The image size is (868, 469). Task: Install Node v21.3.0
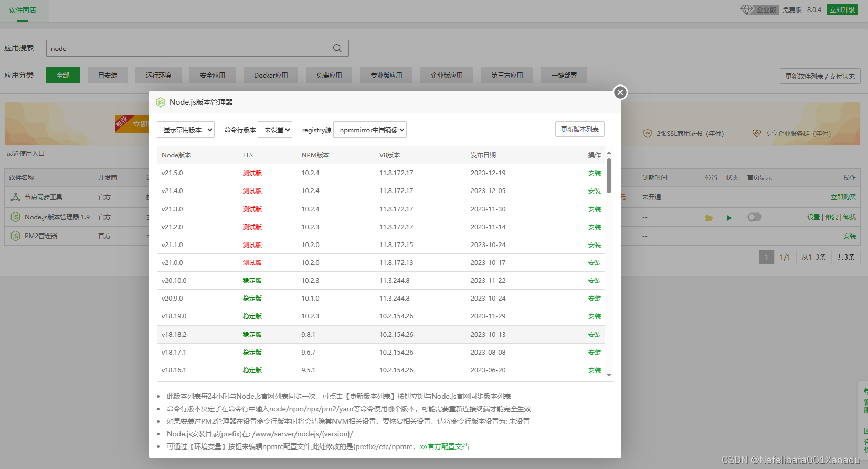(x=595, y=209)
